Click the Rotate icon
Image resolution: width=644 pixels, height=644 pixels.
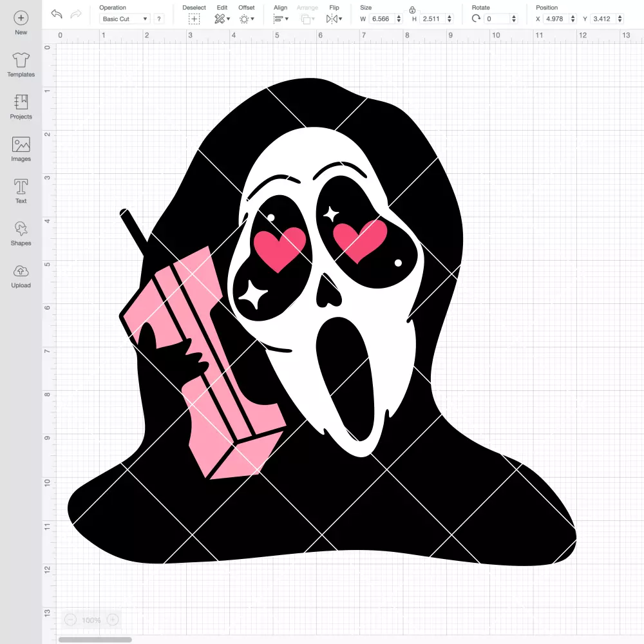coord(476,19)
